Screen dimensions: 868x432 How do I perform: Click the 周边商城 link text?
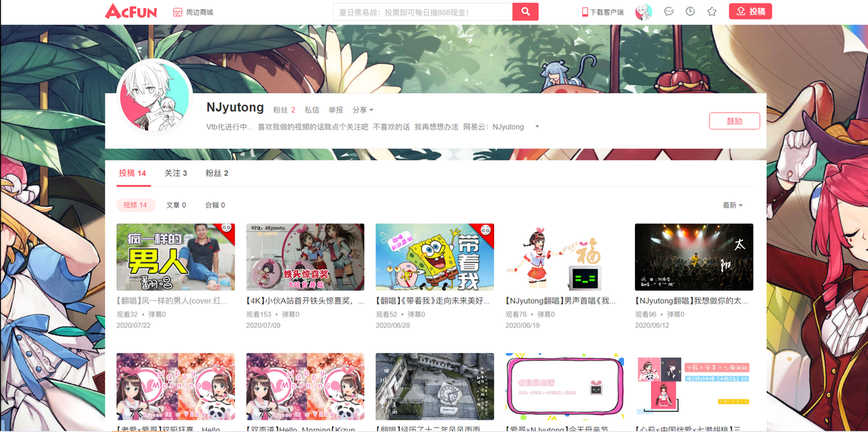[200, 12]
